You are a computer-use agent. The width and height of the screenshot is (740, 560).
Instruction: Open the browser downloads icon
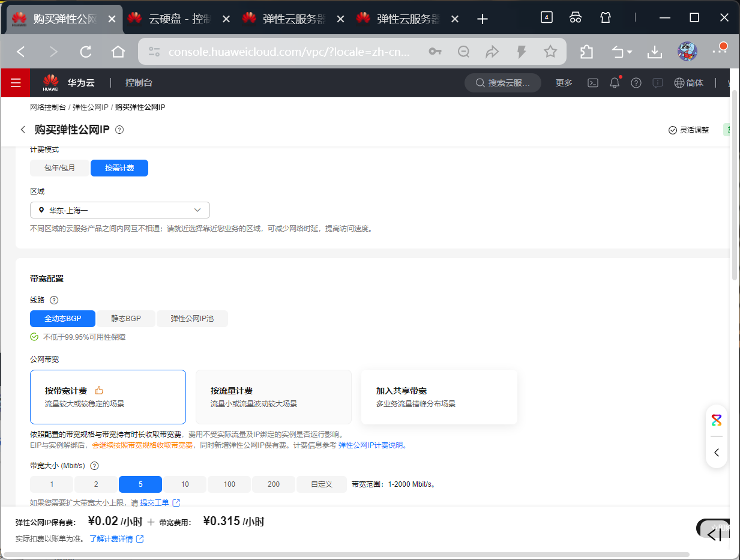[654, 52]
